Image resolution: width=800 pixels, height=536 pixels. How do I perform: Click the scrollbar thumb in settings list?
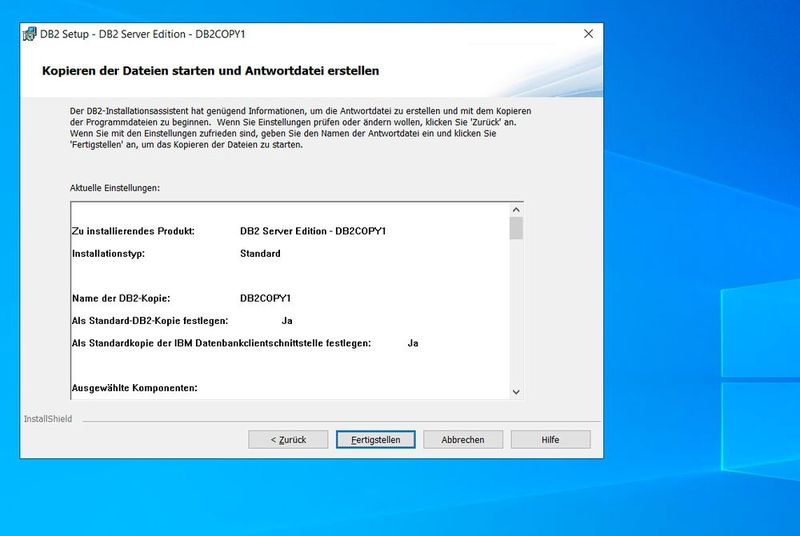coord(516,228)
